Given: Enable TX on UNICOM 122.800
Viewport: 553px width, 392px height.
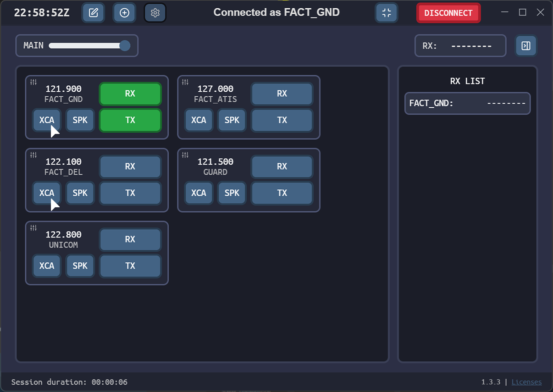Looking at the screenshot, I should click(130, 266).
